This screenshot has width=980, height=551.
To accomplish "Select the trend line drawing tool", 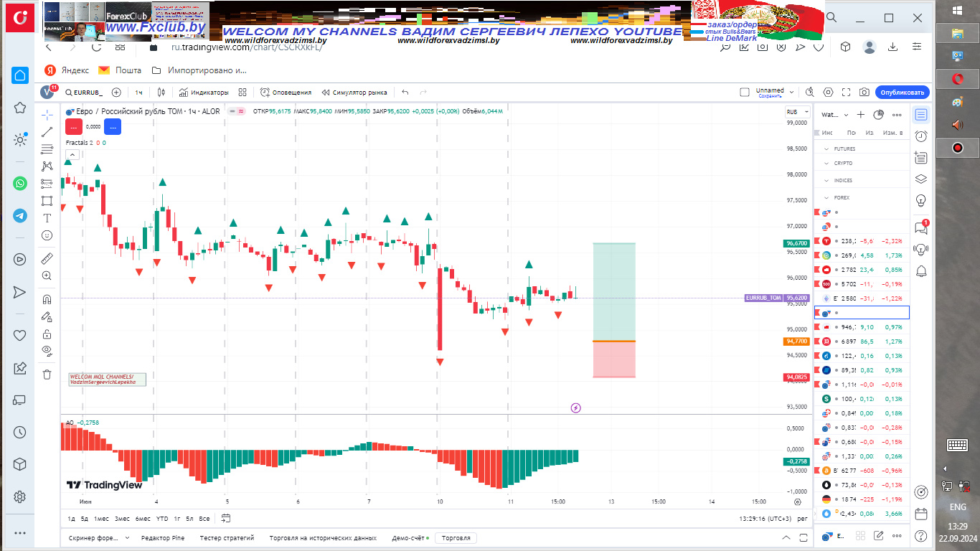I will click(x=47, y=132).
